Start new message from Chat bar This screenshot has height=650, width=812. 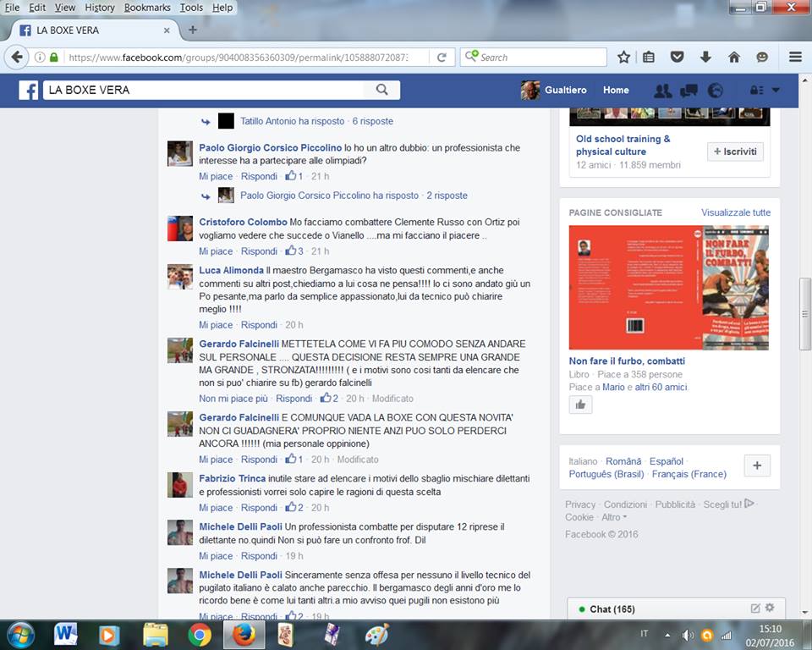click(x=755, y=608)
